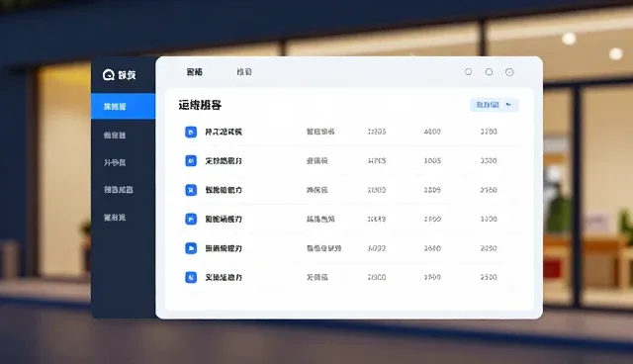Open the fifth, last sidebar menu item
This screenshot has height=364, width=633.
pyautogui.click(x=115, y=218)
